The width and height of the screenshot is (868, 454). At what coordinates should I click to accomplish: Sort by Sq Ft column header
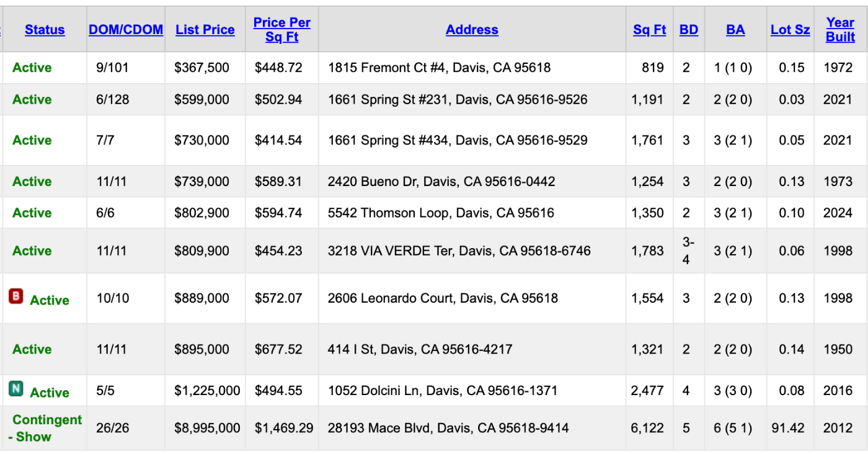pyautogui.click(x=650, y=30)
